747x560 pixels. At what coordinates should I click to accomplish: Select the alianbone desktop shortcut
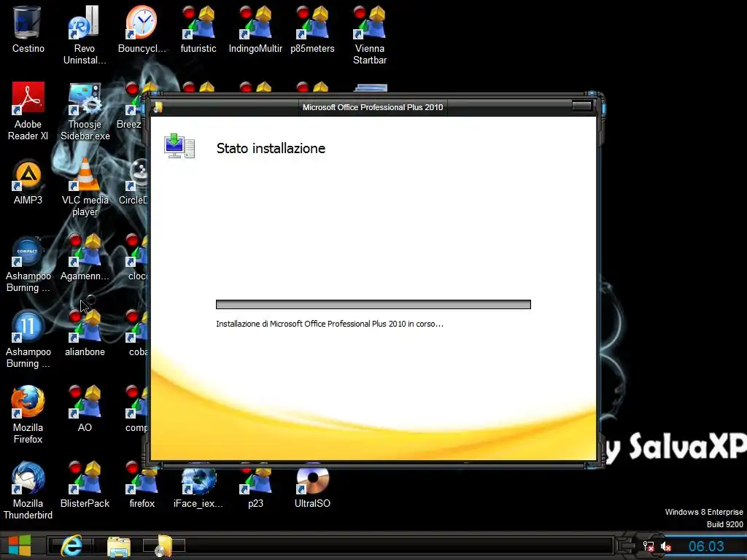(85, 333)
